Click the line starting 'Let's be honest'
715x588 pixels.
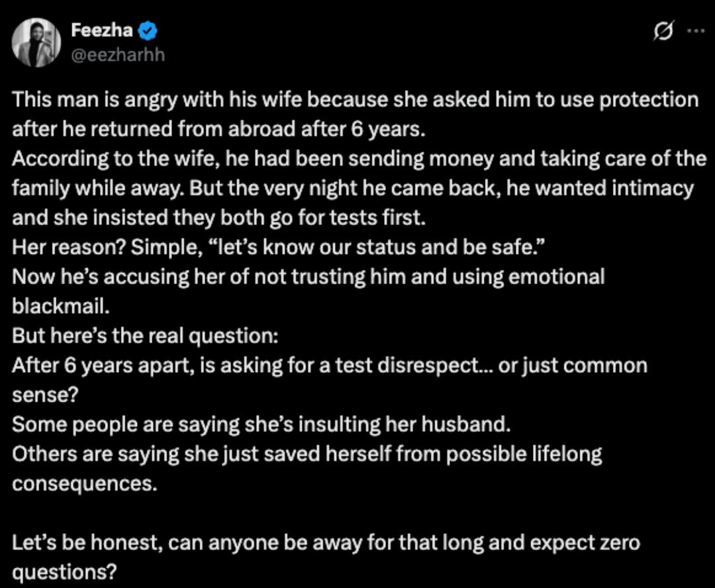tap(326, 544)
